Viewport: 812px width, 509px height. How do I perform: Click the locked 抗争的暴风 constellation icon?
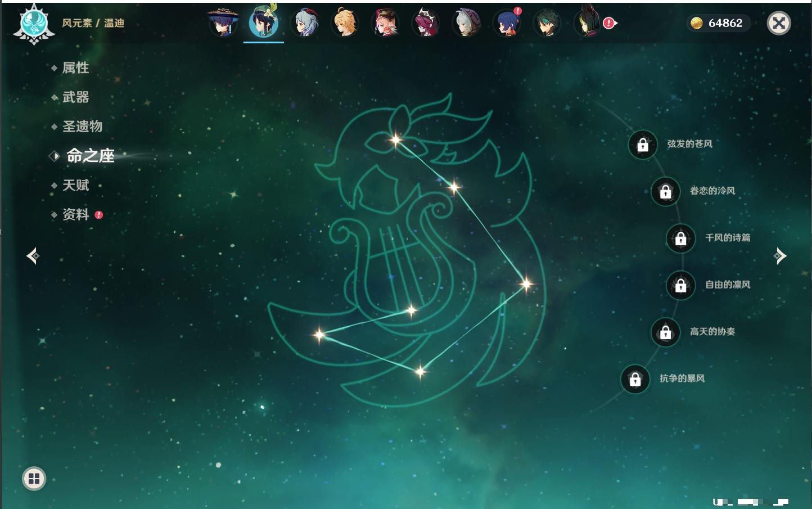635,379
